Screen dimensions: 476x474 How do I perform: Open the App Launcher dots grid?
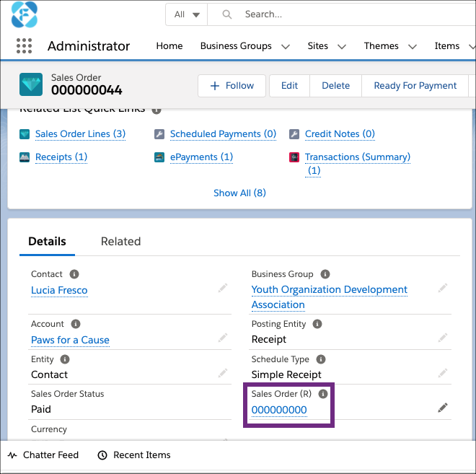click(x=24, y=46)
